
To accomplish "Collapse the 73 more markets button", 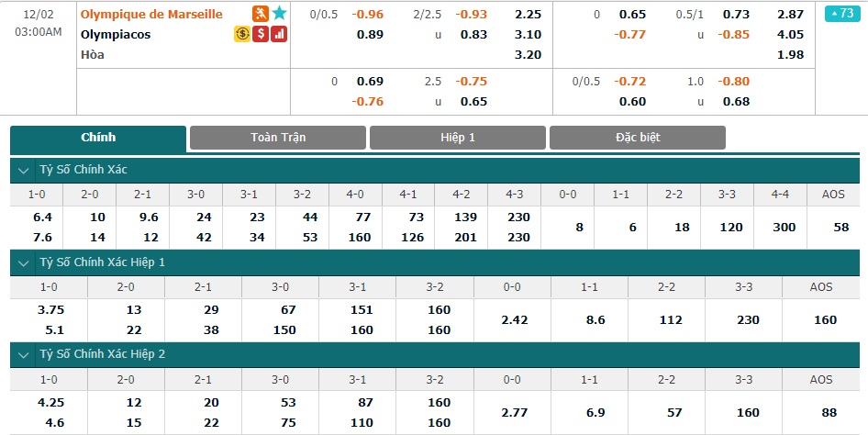I will (x=842, y=13).
